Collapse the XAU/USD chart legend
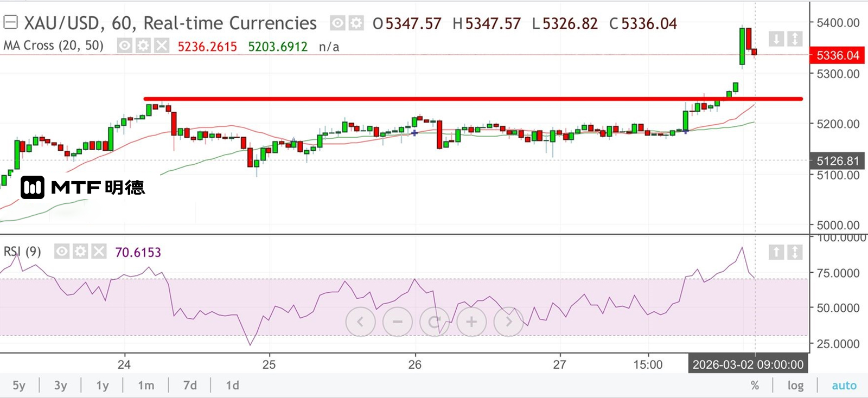Image resolution: width=868 pixels, height=398 pixels. [x=10, y=23]
